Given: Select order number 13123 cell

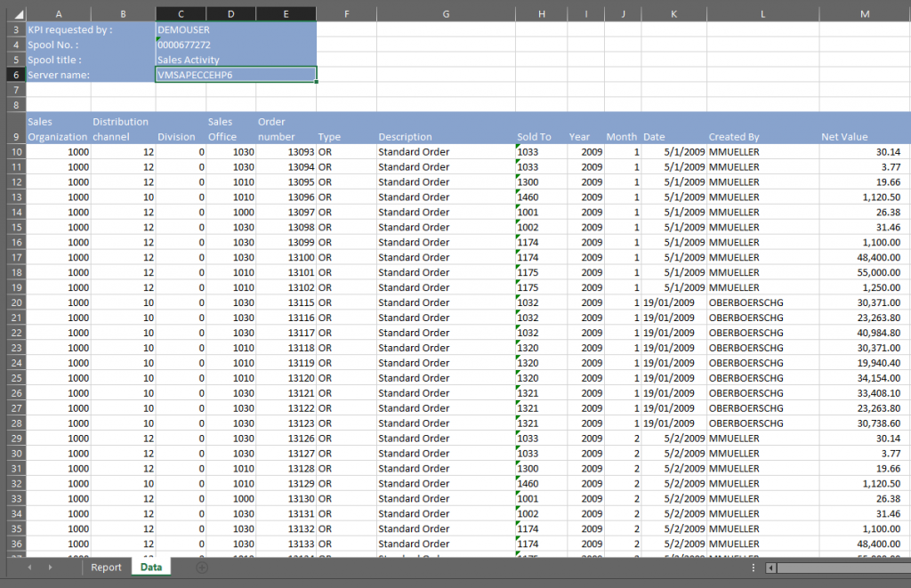Looking at the screenshot, I should [x=286, y=423].
